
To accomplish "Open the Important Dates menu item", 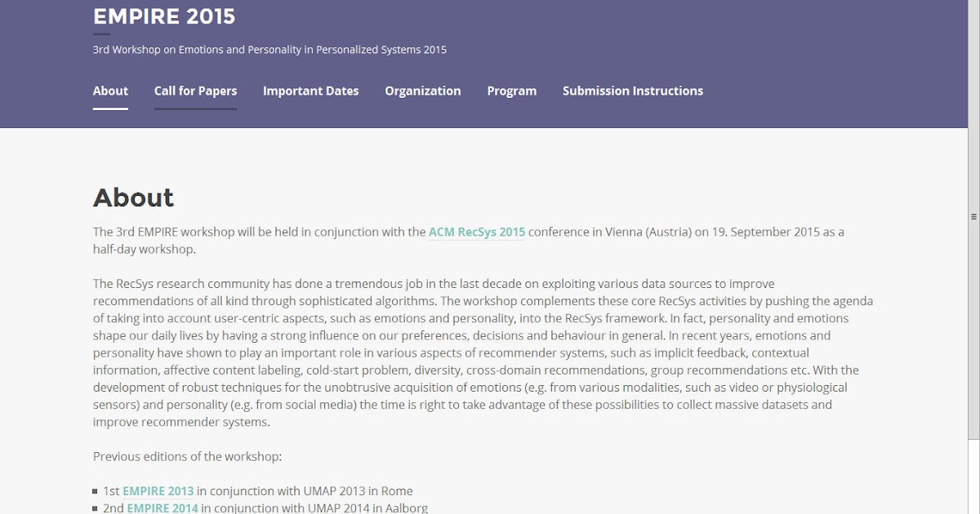I will [310, 91].
